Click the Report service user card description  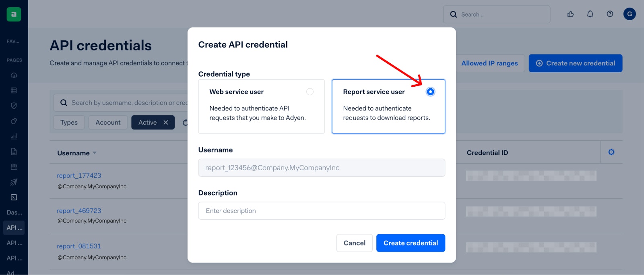386,113
